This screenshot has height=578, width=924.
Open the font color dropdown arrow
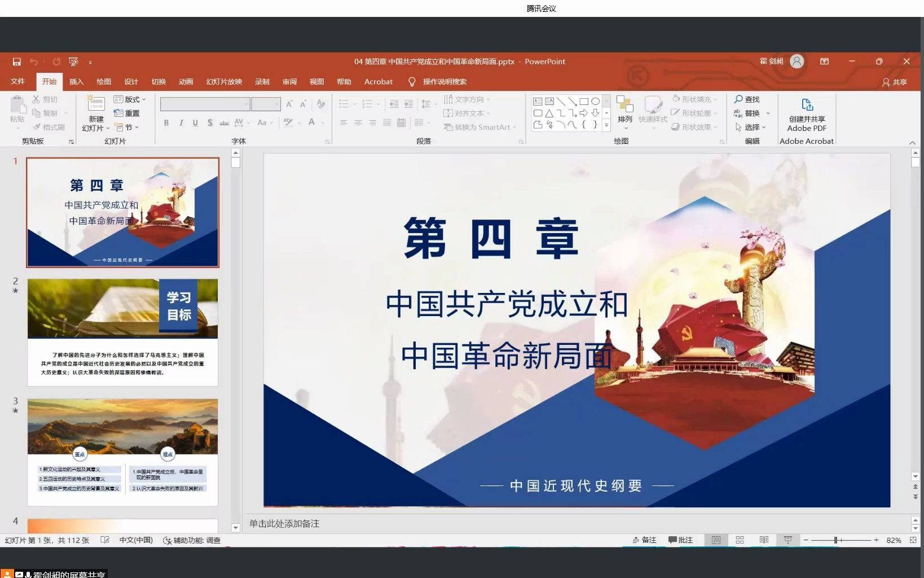[x=323, y=122]
